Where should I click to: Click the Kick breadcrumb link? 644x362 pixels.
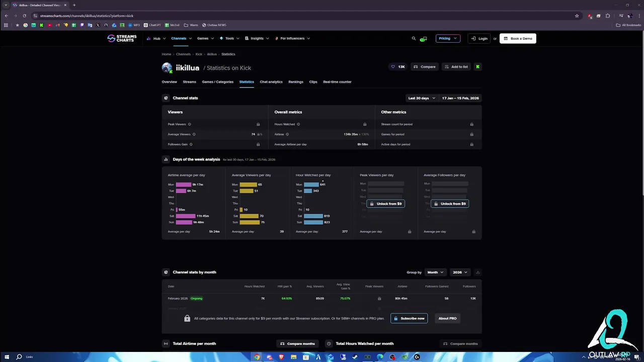point(199,54)
